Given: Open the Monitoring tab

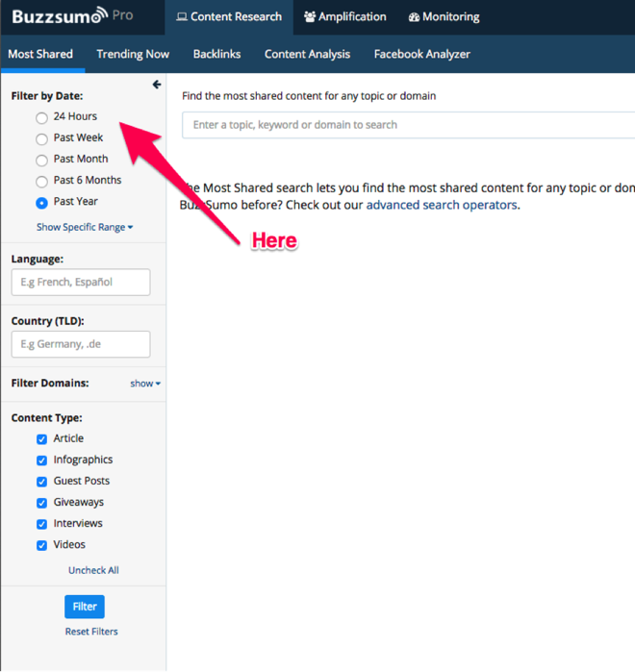Looking at the screenshot, I should [x=444, y=16].
